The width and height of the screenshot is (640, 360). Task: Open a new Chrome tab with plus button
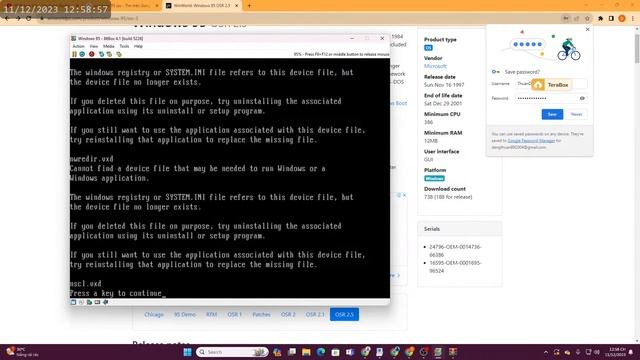[249, 6]
